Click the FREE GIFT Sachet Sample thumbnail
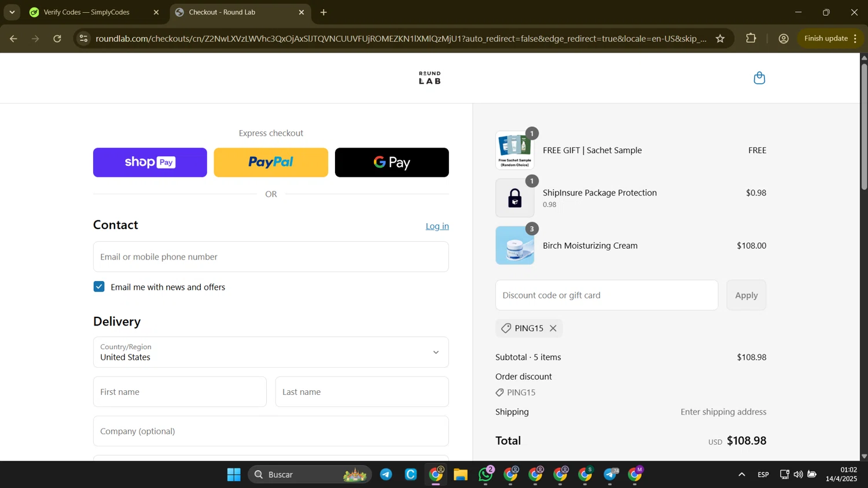 (x=515, y=150)
